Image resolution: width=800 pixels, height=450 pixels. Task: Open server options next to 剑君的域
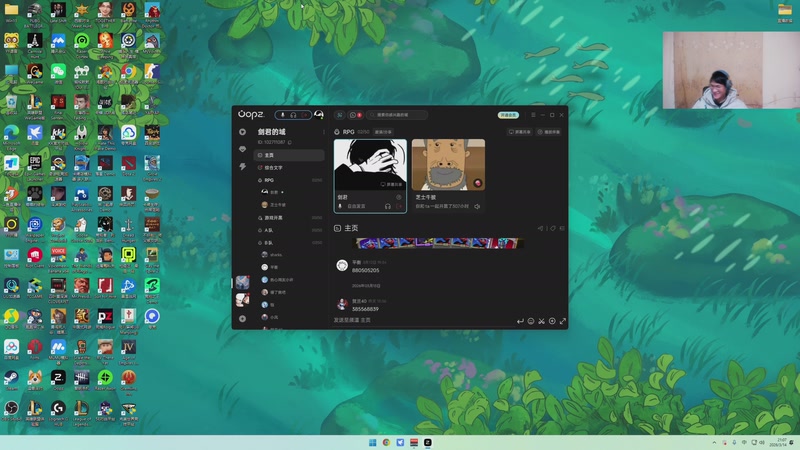[323, 132]
